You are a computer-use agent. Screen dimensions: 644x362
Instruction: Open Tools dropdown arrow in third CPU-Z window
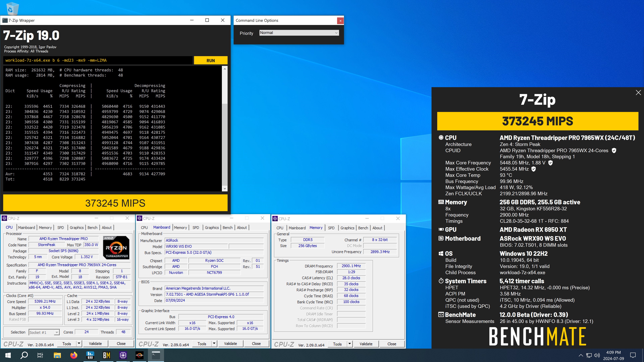pyautogui.click(x=350, y=344)
